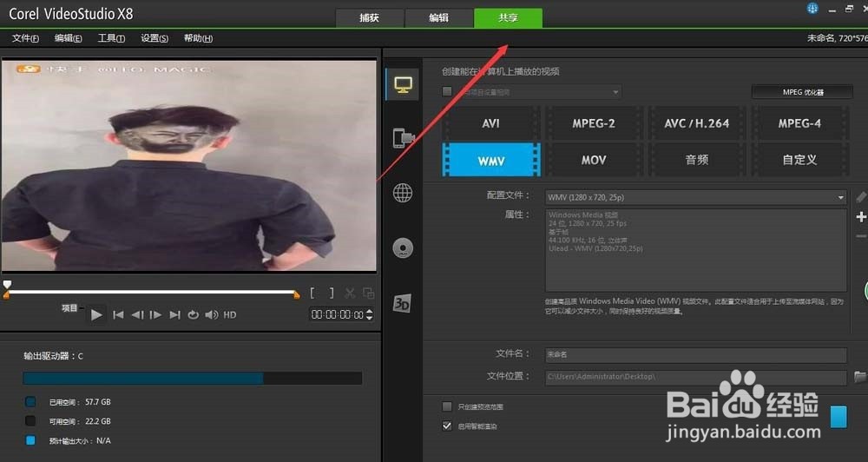Screen dimensions: 868x462
Task: Uncheck 启用智能渲染 option
Action: pyautogui.click(x=447, y=426)
